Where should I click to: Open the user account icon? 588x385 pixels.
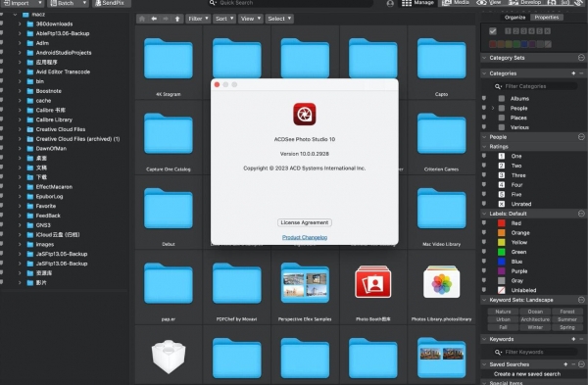390,3
